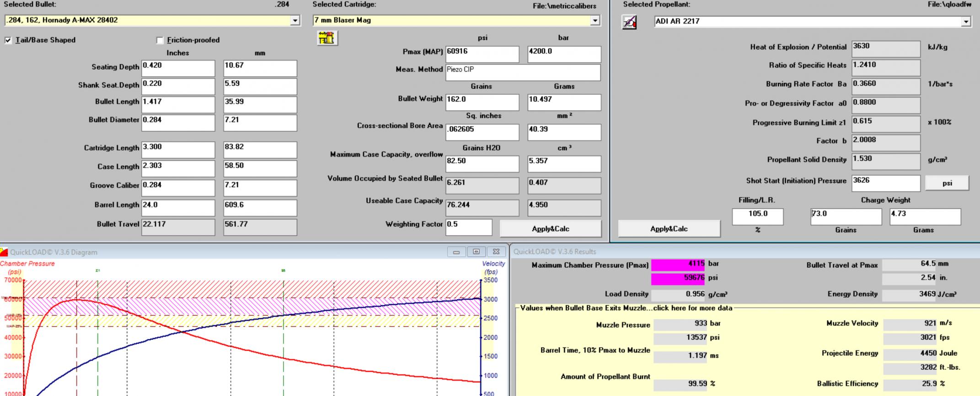The image size is (980, 396).
Task: Click the Maximum Chamber Pressure 4115 bar value
Action: point(678,264)
